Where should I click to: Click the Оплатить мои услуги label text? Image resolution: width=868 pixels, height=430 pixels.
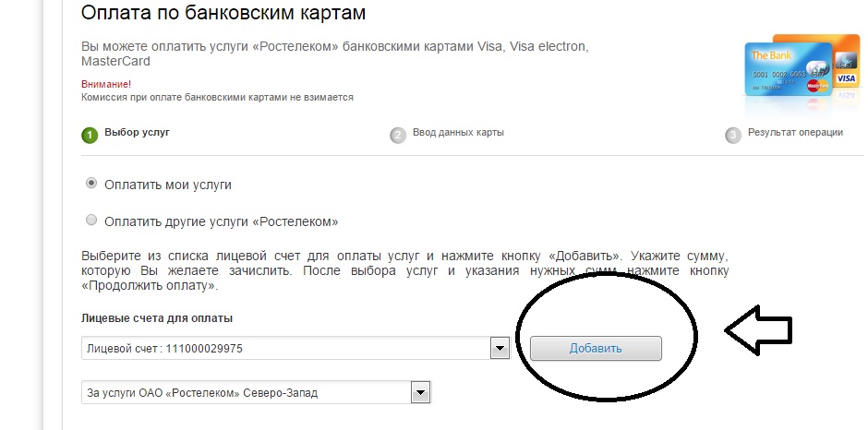(x=168, y=185)
